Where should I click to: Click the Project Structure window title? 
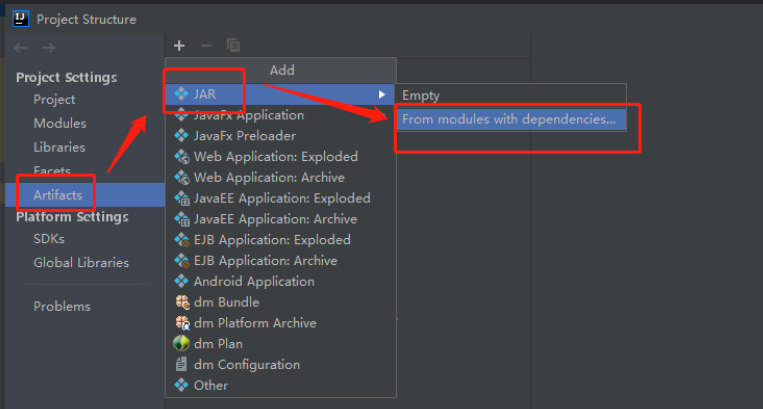pyautogui.click(x=87, y=19)
